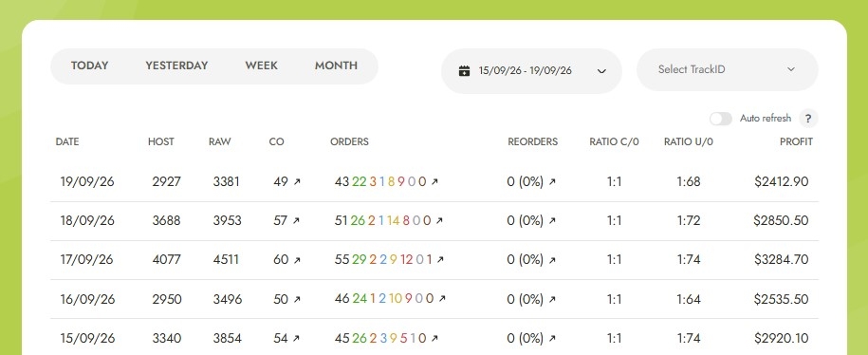
Task: Click the date 18/09/26 cell
Action: tap(87, 220)
